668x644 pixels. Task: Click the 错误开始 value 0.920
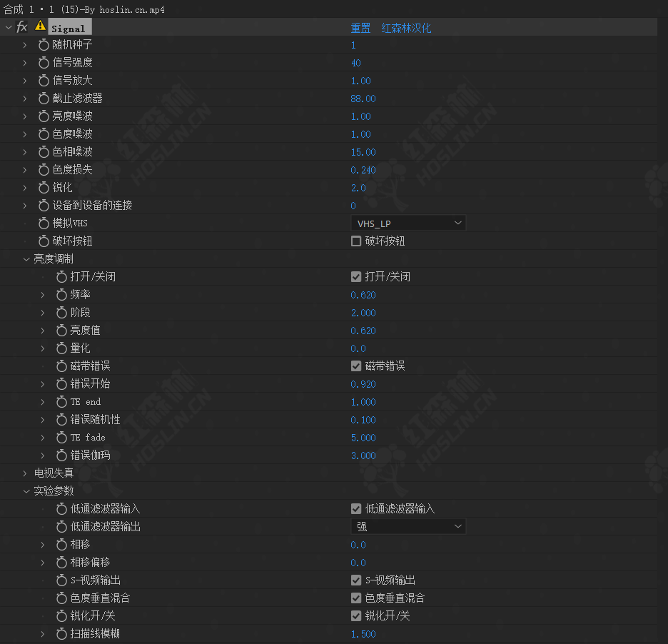click(x=363, y=384)
